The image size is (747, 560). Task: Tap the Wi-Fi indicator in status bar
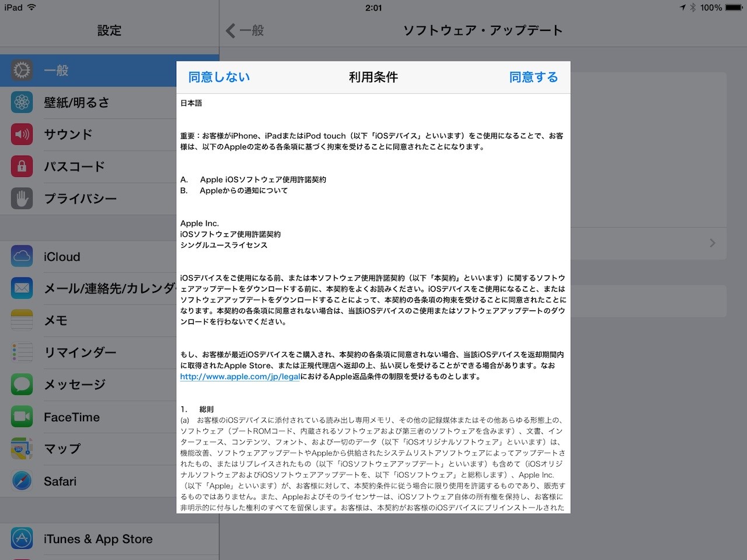point(32,8)
